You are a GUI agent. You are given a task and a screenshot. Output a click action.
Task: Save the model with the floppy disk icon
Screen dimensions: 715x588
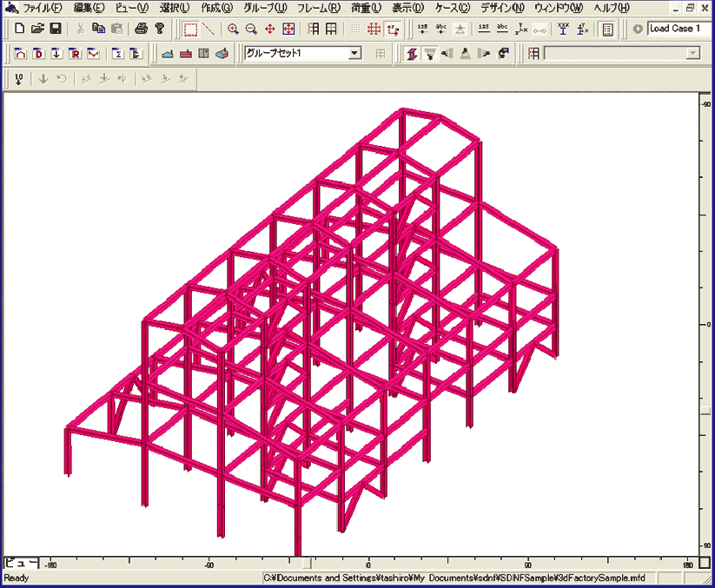point(56,29)
